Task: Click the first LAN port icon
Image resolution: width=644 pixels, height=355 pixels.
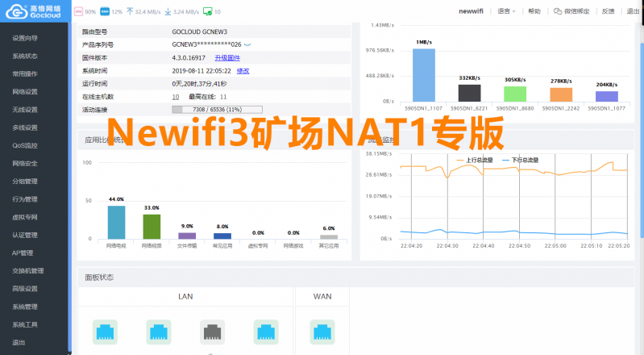Action: tap(105, 332)
